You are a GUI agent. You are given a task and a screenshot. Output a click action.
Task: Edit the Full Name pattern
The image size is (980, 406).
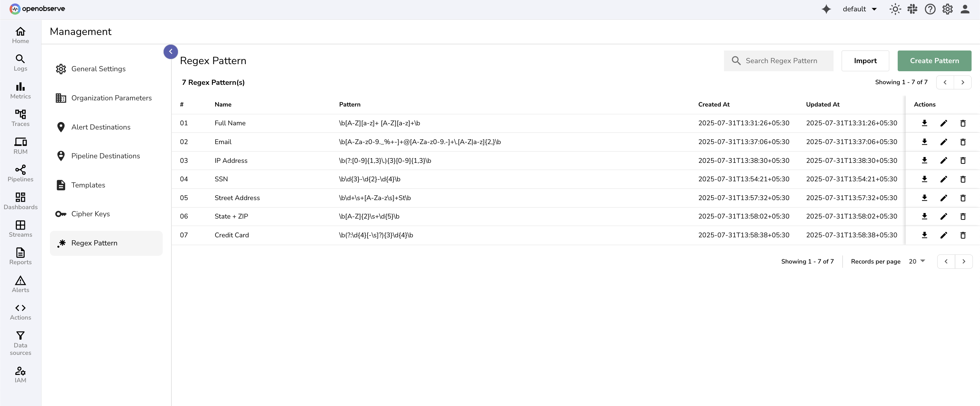(x=943, y=123)
